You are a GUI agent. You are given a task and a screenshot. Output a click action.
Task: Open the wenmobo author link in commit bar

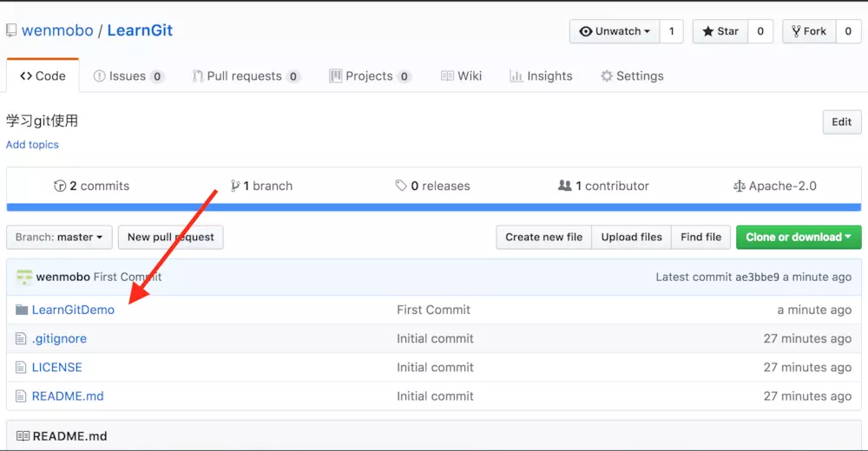63,277
